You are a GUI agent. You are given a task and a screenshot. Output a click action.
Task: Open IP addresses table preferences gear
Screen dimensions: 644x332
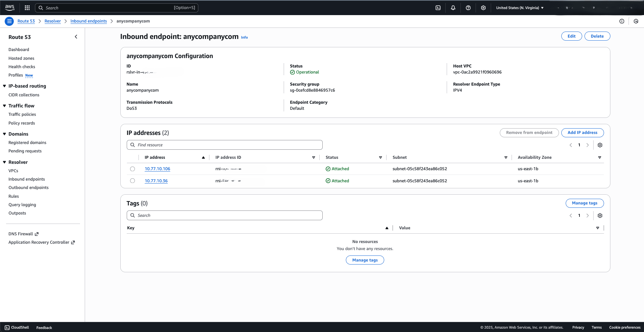coord(600,145)
